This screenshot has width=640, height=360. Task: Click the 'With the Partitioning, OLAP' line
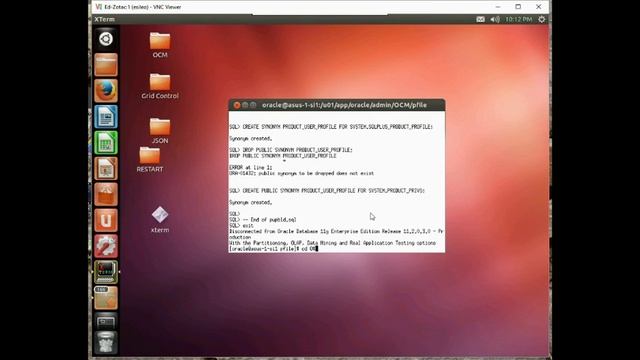[x=333, y=243]
